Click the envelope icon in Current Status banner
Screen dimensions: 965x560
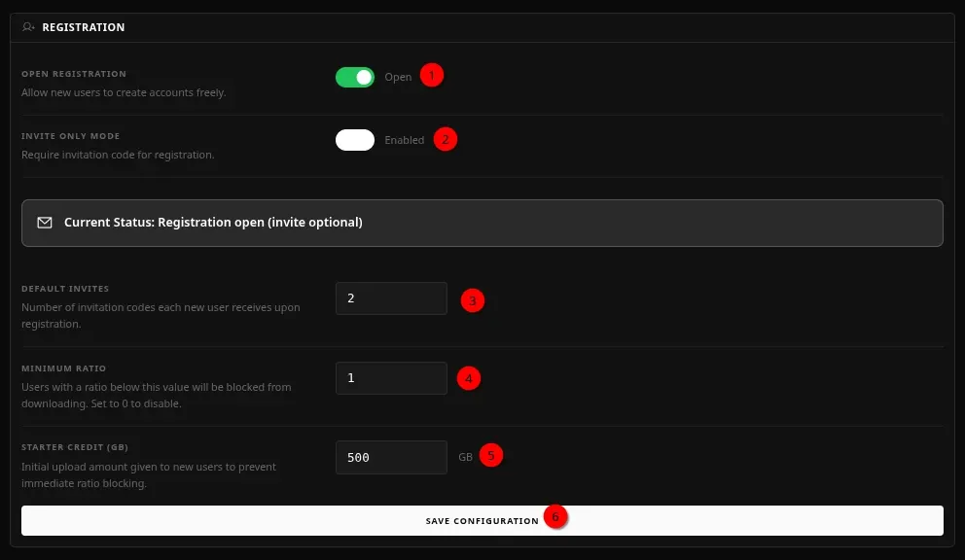pos(45,223)
